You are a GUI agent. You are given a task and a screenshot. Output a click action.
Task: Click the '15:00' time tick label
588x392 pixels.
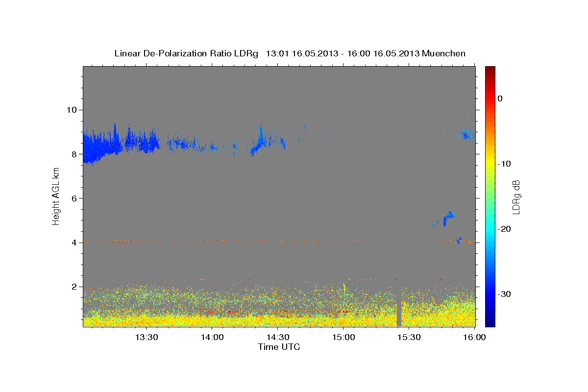pos(343,337)
